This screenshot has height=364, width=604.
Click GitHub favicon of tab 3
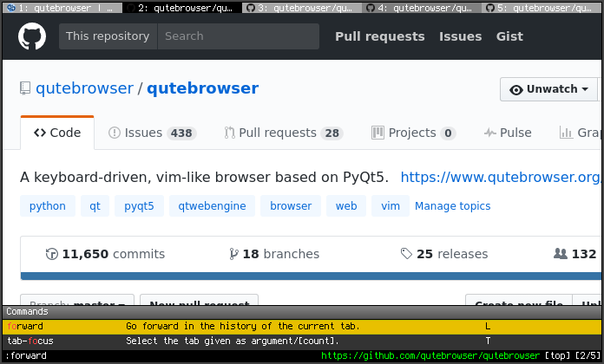251,8
